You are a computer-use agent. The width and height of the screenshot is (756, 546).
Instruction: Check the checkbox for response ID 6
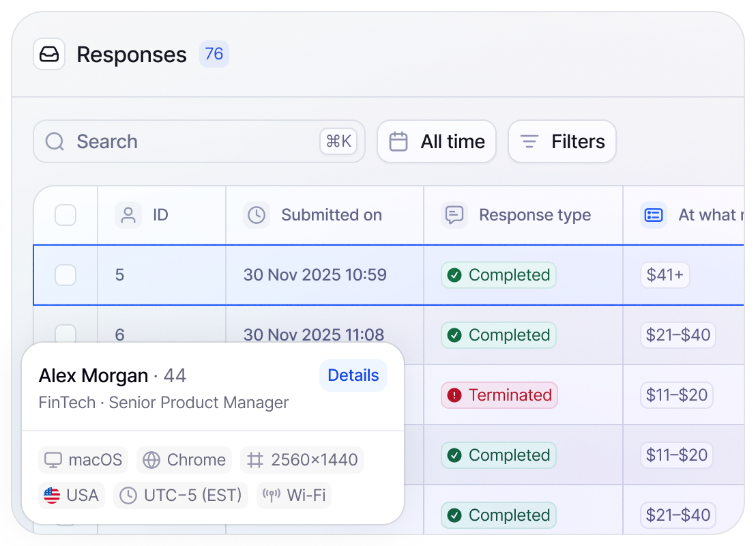coord(66,334)
